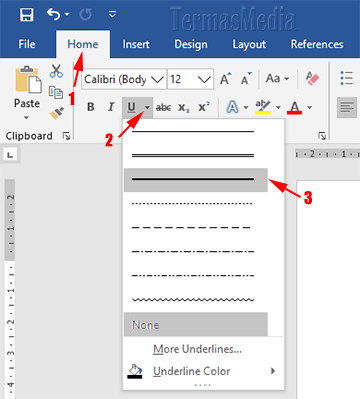360x399 pixels.
Task: Open Text Effects dropdown arrow
Action: (246, 107)
